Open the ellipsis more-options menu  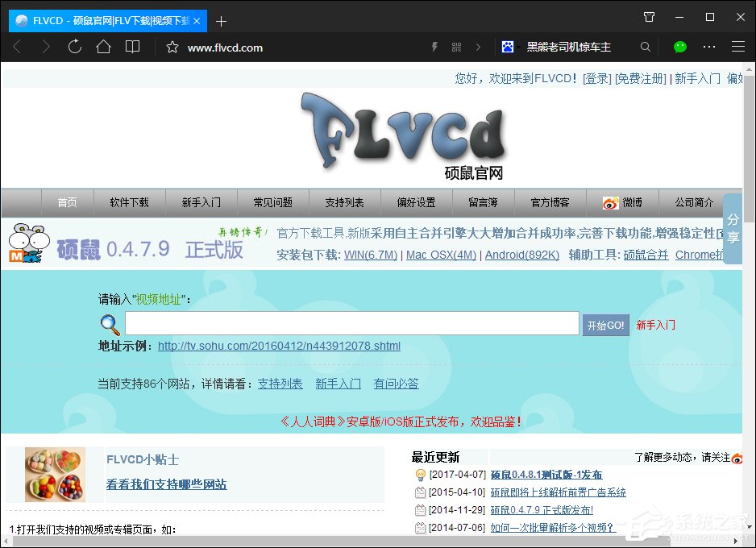[708, 47]
